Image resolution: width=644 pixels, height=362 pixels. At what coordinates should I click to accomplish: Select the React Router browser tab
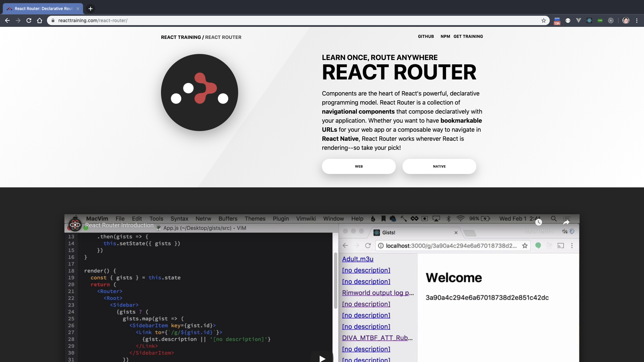tap(43, 9)
